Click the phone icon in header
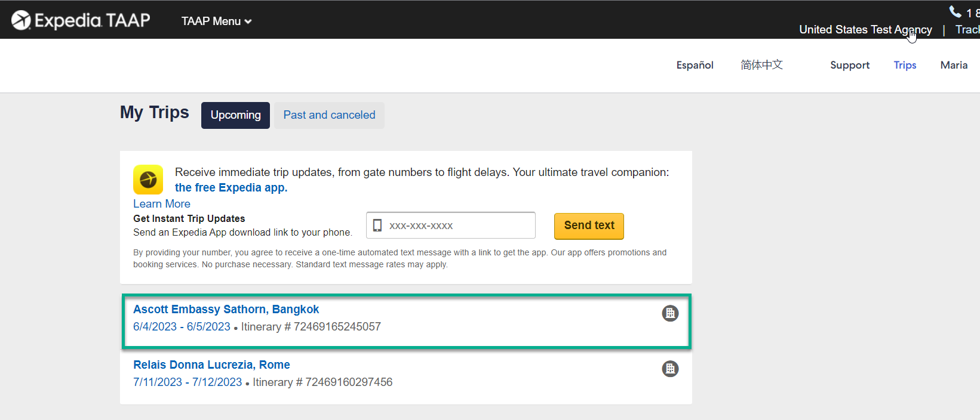980x420 pixels. [x=956, y=11]
